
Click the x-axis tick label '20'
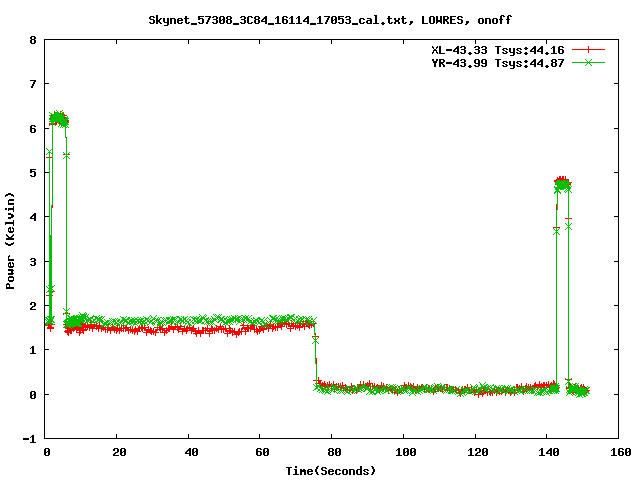tap(119, 452)
